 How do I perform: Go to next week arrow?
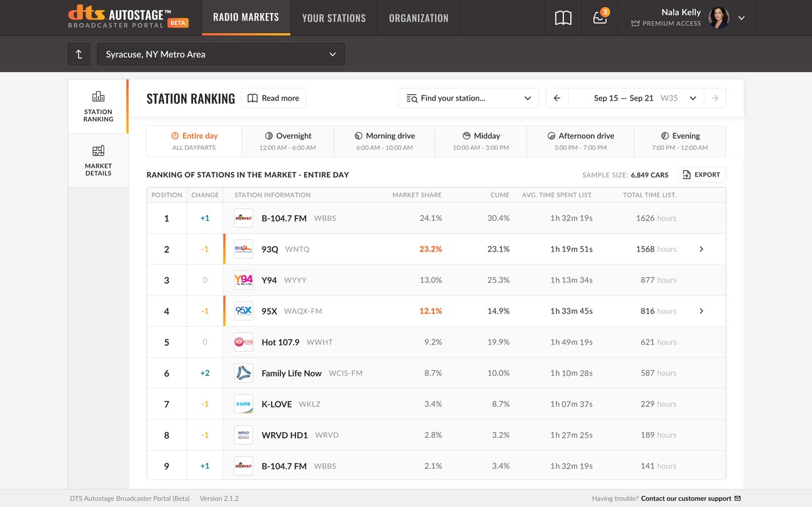pyautogui.click(x=715, y=98)
